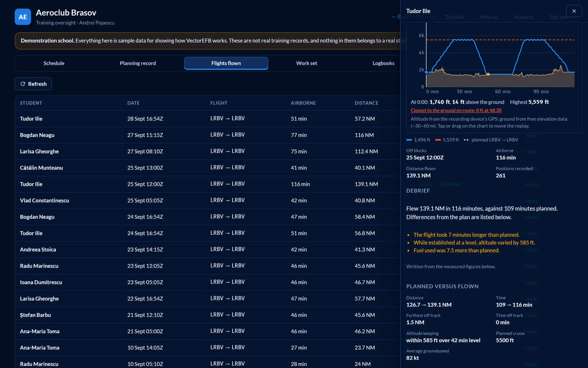Viewport: 588px width, 368px height.
Task: Click the 'planned LRBV → LRBV' legend entry
Action: [490, 140]
